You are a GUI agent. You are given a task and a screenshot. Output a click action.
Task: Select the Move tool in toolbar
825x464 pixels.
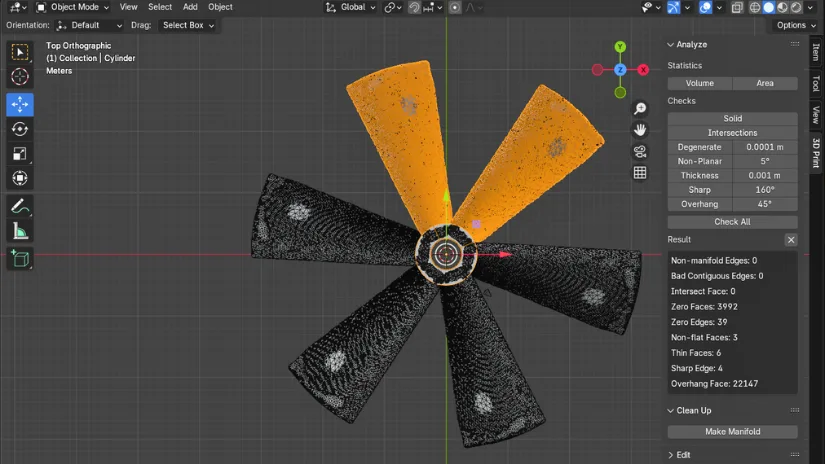(x=20, y=104)
